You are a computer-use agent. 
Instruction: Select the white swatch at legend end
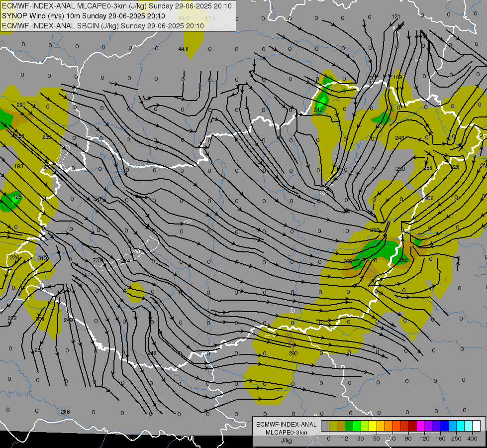click(476, 426)
